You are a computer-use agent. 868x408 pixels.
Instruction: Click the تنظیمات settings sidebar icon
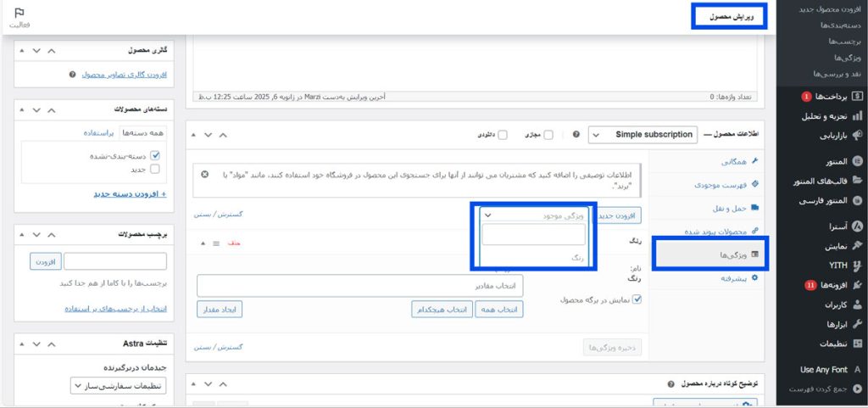click(857, 344)
